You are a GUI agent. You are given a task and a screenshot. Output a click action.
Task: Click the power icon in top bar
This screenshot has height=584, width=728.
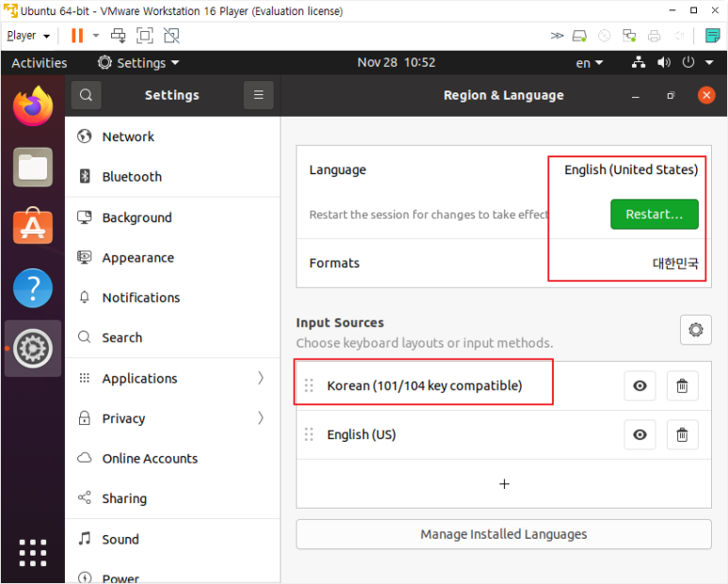click(x=688, y=62)
